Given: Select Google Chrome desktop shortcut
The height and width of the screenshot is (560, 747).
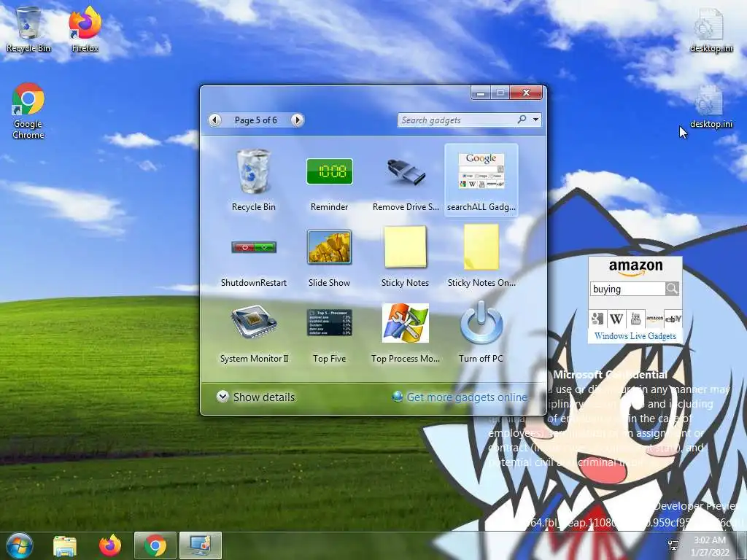Looking at the screenshot, I should tap(28, 112).
